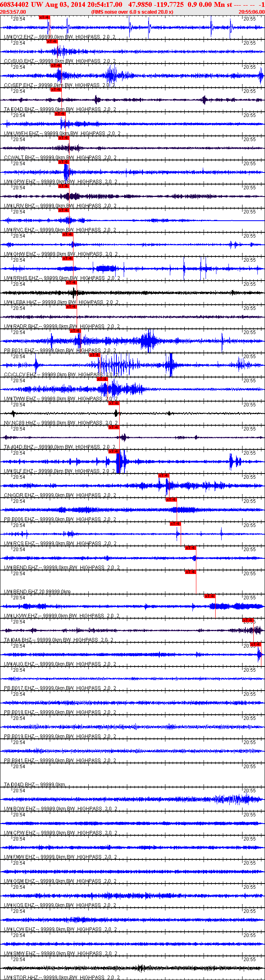The height and width of the screenshot is (980, 265).
Task: Select the PB B031 EHZ station label
Action: tap(19, 351)
